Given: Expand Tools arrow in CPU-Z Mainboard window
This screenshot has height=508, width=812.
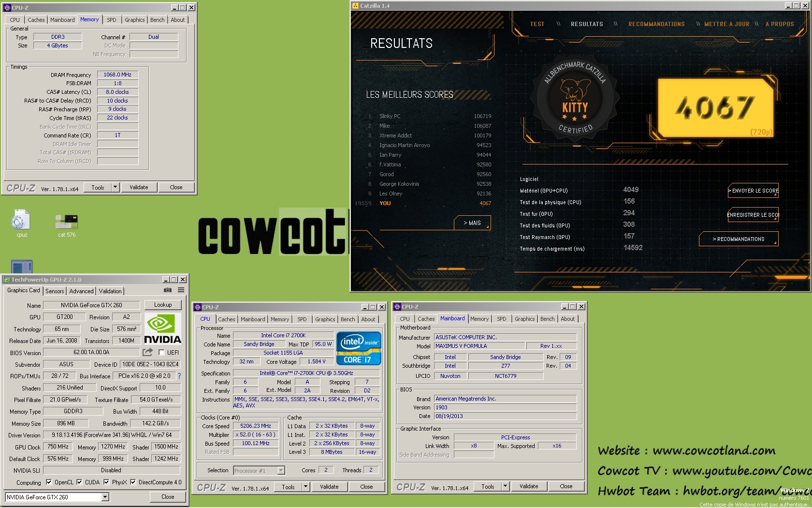Looking at the screenshot, I should pos(505,487).
